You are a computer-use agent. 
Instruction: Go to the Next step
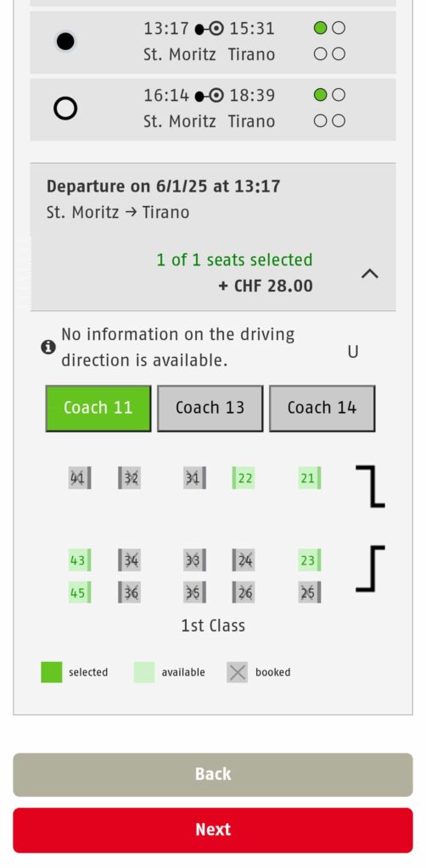tap(213, 830)
